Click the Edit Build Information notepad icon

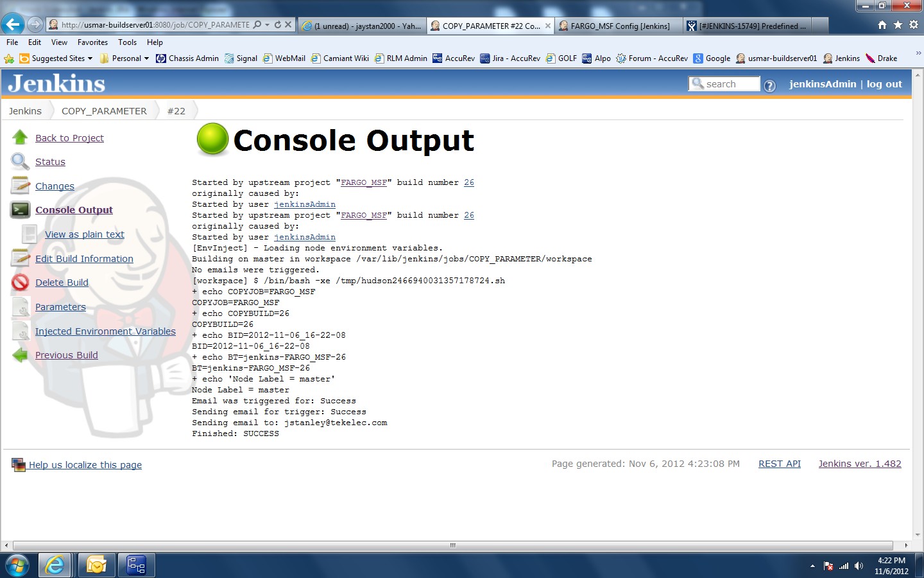click(x=20, y=258)
